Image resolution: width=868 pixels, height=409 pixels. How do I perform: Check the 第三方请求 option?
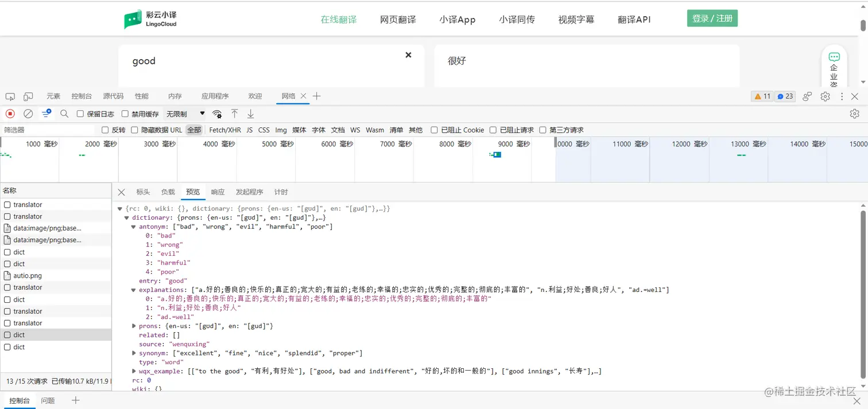coord(543,130)
